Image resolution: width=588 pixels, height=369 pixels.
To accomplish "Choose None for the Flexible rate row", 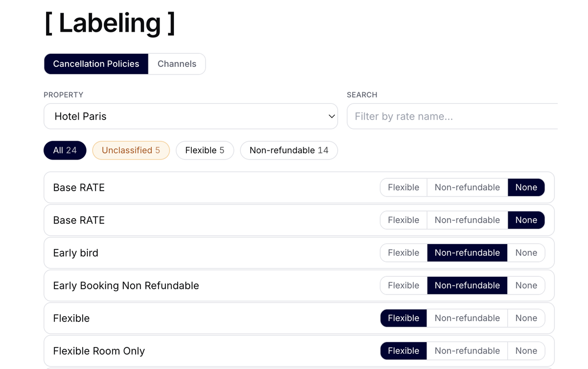I will pos(526,318).
